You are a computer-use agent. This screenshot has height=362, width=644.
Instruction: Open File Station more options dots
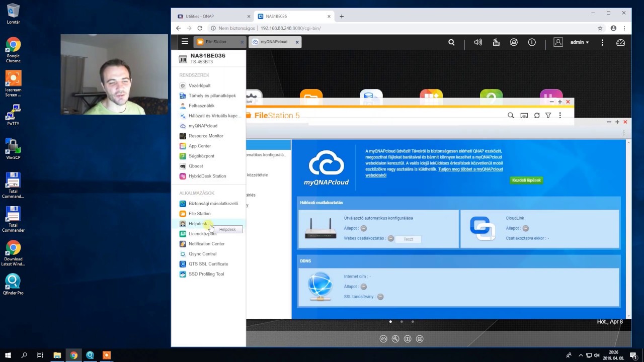[x=560, y=116]
